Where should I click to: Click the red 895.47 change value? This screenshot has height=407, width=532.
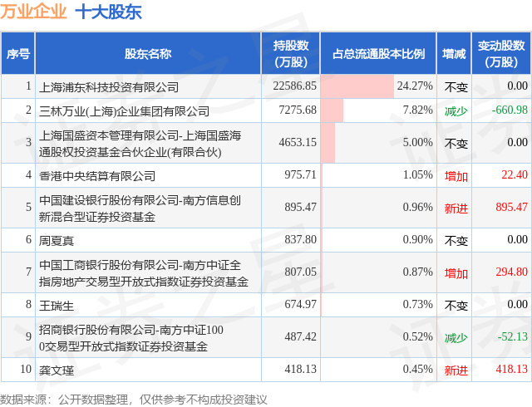[512, 207]
